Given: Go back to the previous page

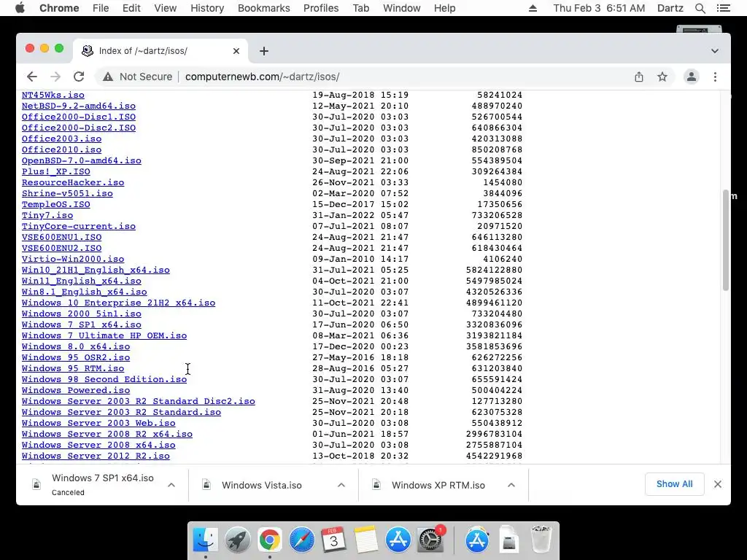Looking at the screenshot, I should (32, 77).
